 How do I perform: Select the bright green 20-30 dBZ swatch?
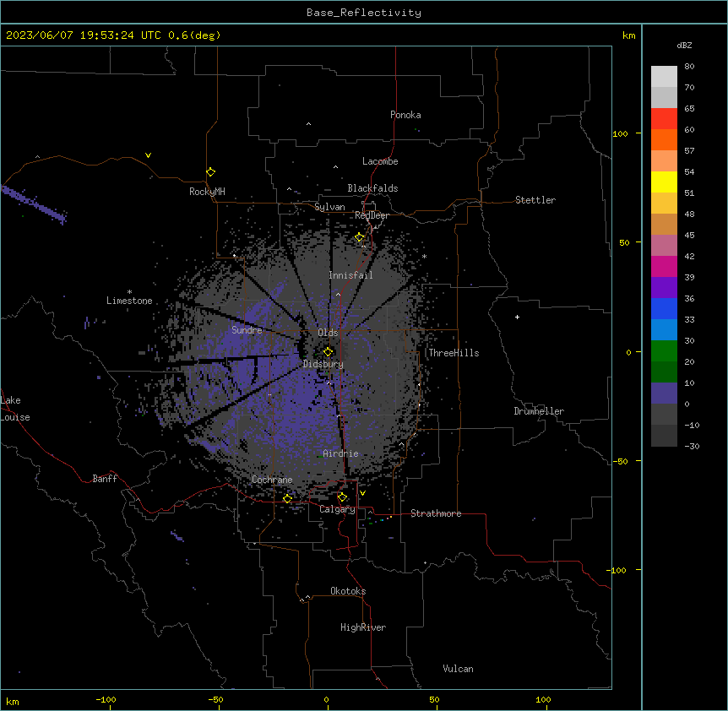click(664, 351)
